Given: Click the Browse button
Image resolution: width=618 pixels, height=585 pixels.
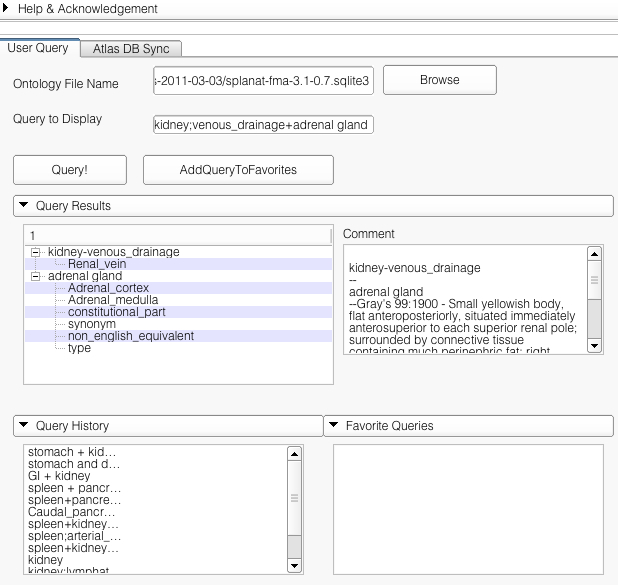Looking at the screenshot, I should pyautogui.click(x=439, y=80).
